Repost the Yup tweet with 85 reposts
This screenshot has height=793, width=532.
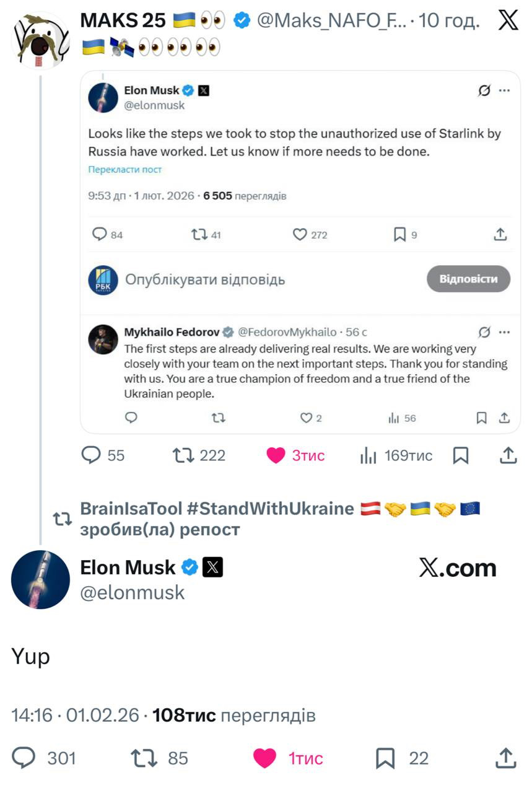pos(144,758)
